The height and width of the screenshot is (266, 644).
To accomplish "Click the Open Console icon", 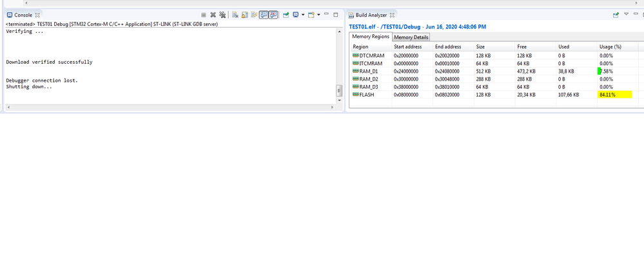I will 311,15.
